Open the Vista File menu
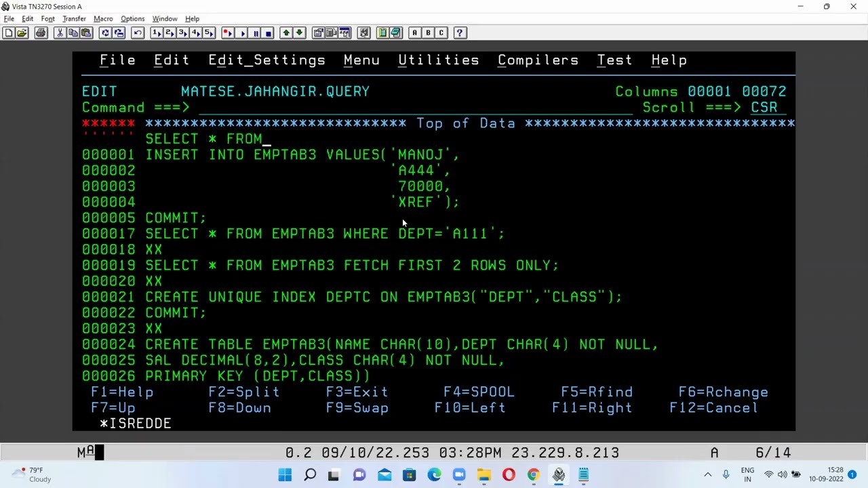Screen dimensions: 868x488 tap(9, 18)
